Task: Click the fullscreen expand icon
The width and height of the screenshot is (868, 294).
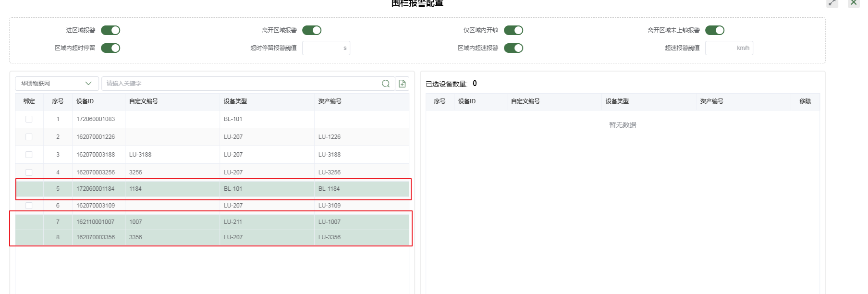Action: pyautogui.click(x=832, y=3)
